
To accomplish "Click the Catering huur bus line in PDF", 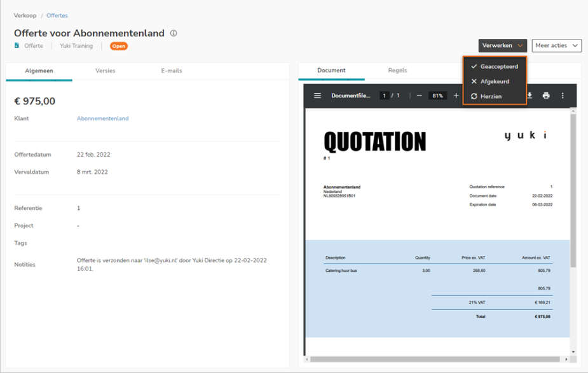I will pyautogui.click(x=341, y=271).
